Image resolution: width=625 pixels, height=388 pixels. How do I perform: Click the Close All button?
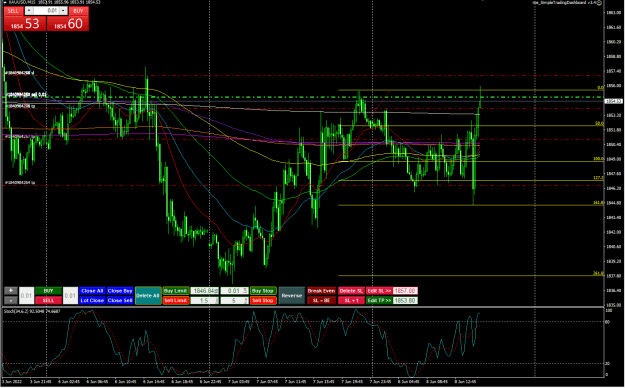92,291
